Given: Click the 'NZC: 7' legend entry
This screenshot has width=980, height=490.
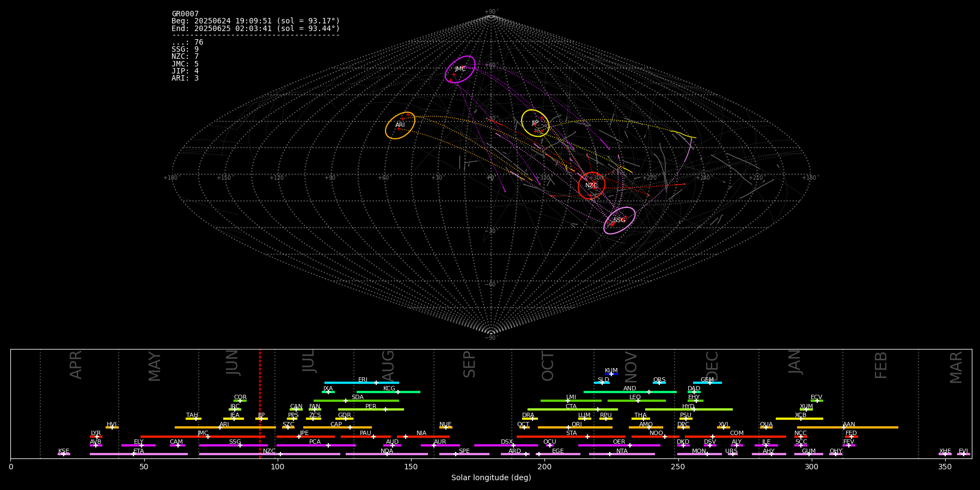Looking at the screenshot, I should coord(185,57).
